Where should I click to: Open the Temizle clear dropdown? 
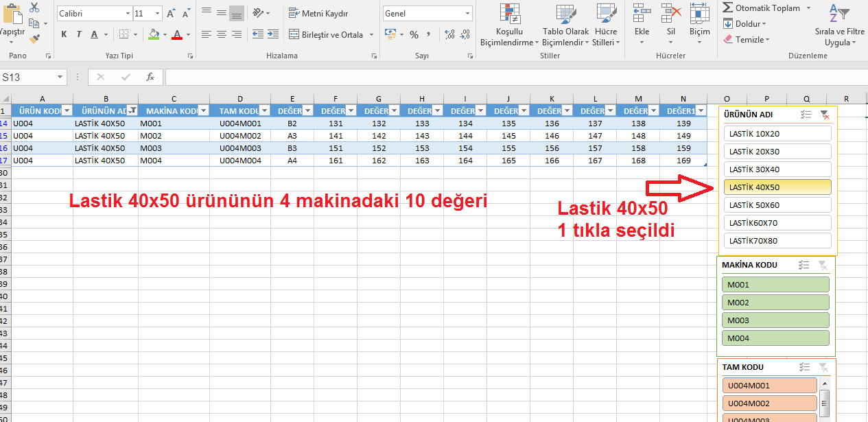746,39
